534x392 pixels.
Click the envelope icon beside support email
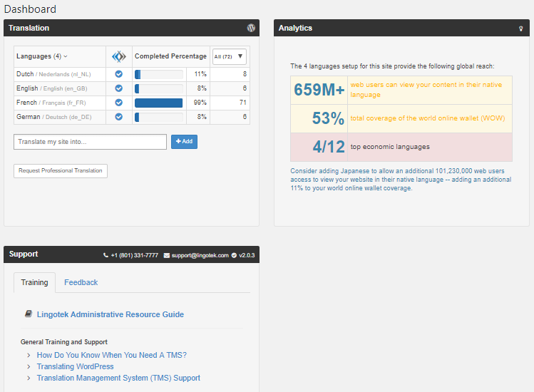tap(167, 255)
